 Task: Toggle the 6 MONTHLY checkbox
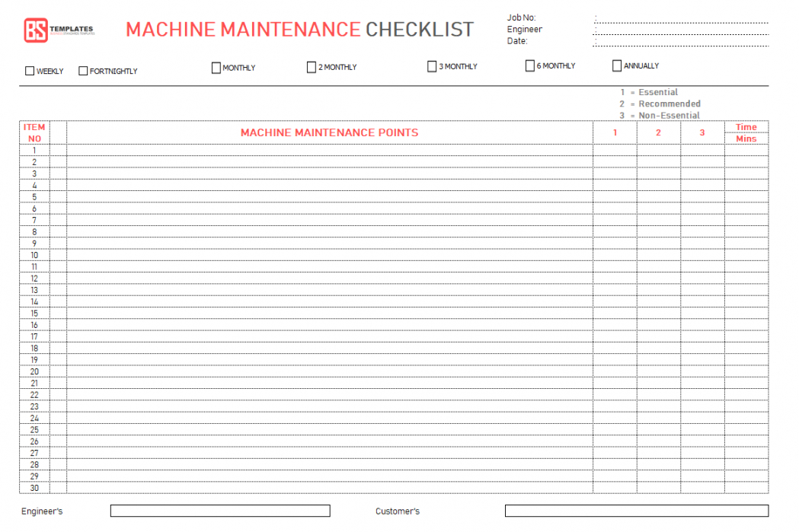[530, 66]
